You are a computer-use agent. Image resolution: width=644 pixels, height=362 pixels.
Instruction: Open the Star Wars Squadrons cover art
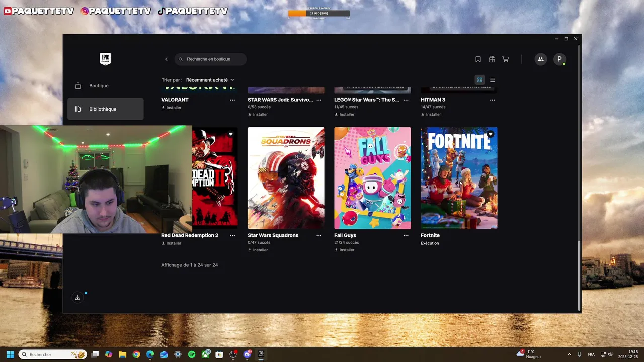pyautogui.click(x=286, y=178)
